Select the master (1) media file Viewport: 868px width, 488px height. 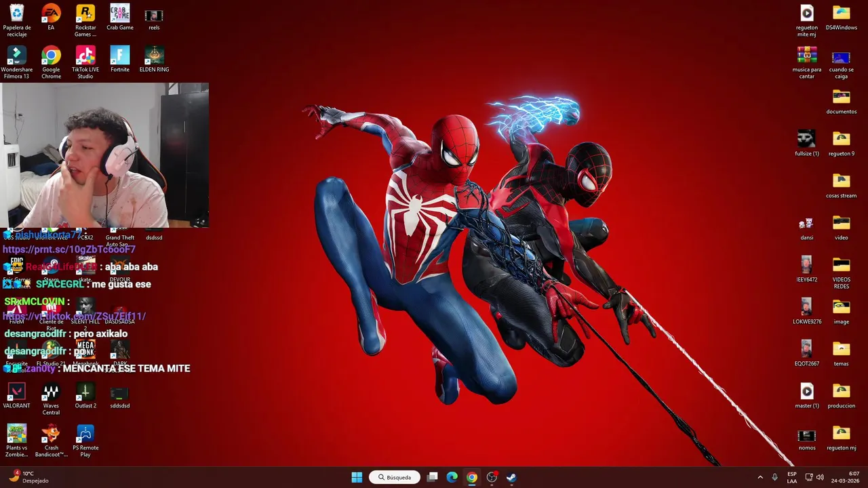coord(806,396)
